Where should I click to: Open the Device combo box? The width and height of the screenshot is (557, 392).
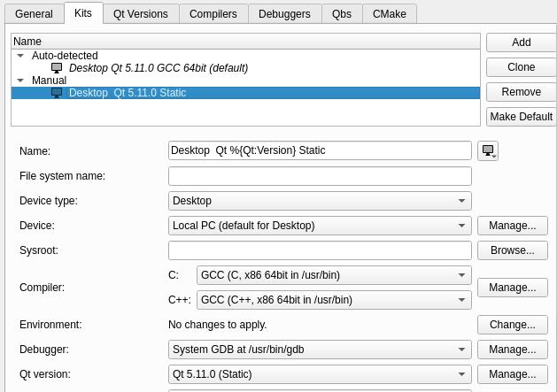320,226
